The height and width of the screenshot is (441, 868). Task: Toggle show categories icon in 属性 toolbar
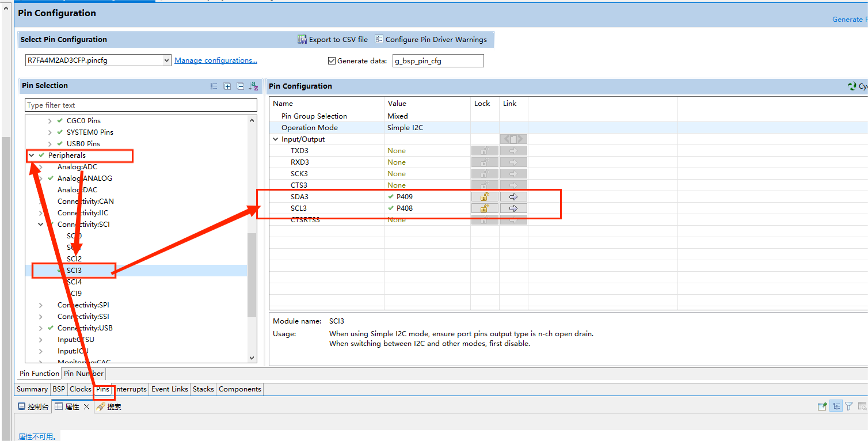[836, 406]
